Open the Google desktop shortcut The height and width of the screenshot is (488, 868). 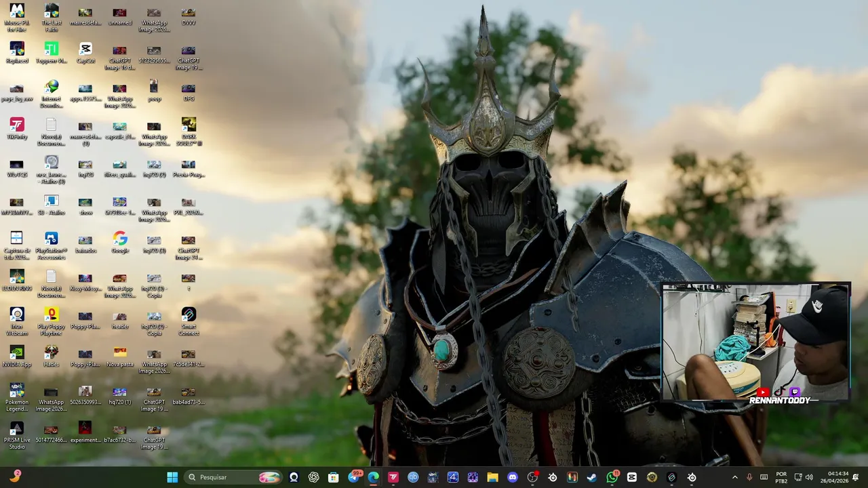(x=120, y=243)
